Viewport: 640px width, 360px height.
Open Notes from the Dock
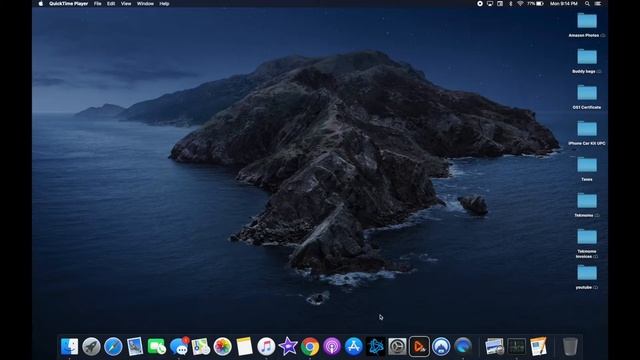[244, 347]
